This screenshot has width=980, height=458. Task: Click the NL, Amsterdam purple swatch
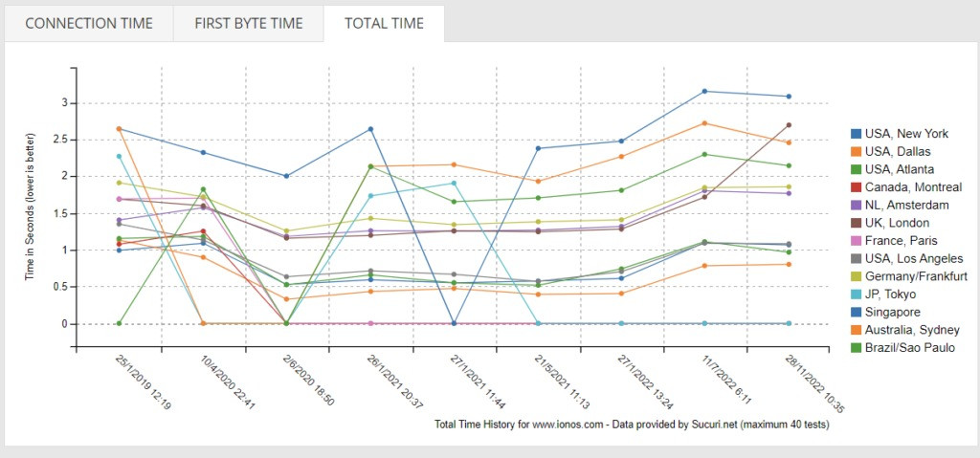[x=857, y=205]
